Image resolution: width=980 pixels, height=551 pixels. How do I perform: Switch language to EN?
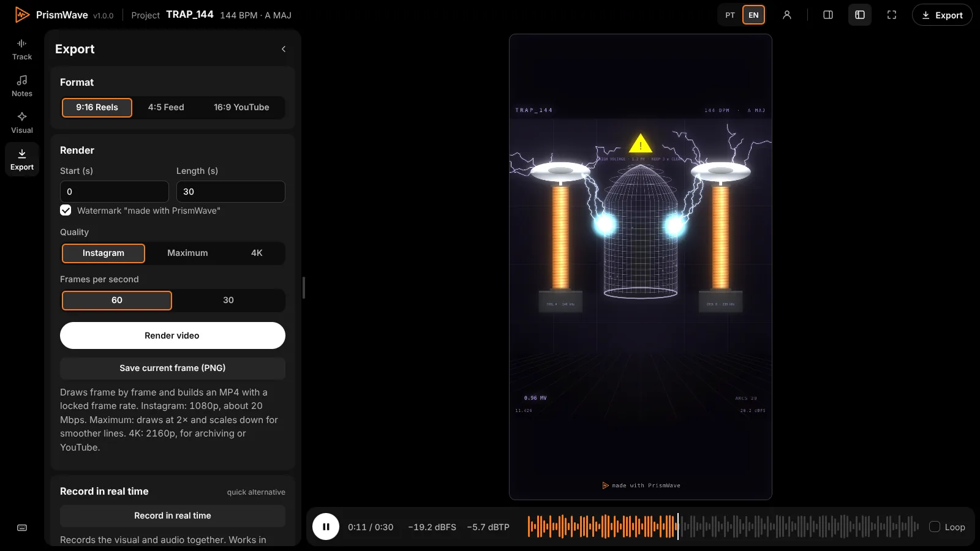[x=753, y=15]
